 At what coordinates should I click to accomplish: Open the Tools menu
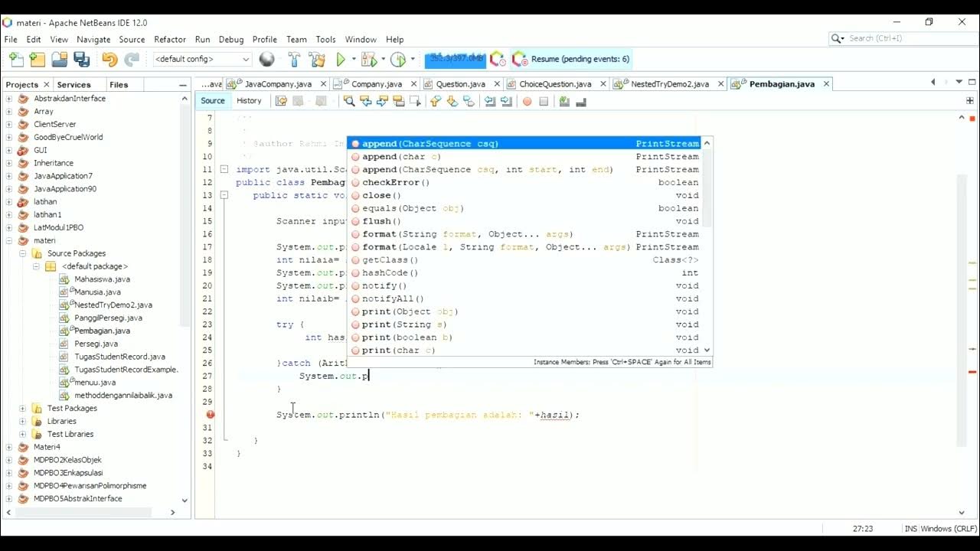pos(326,39)
